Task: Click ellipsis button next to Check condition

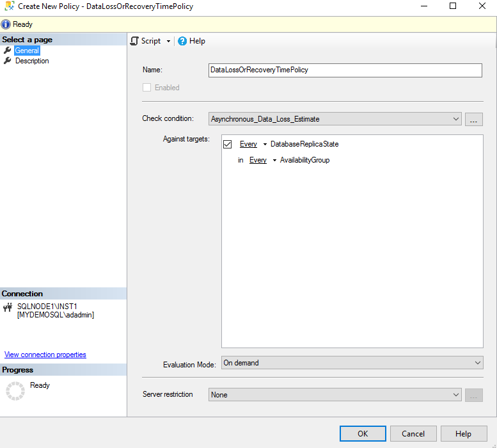Action: click(473, 119)
